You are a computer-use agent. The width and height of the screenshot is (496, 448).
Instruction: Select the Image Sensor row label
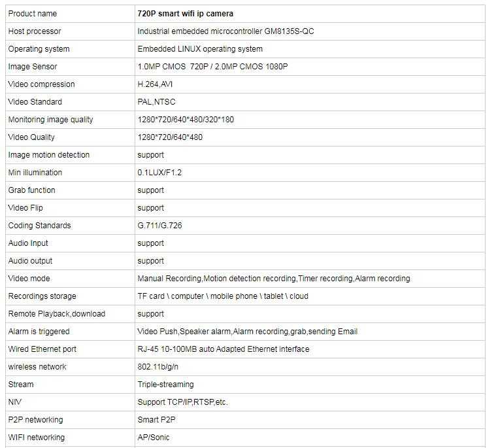tap(33, 67)
